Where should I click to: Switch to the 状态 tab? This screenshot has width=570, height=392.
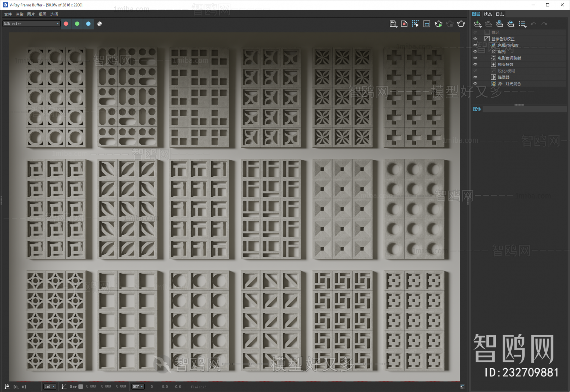488,14
